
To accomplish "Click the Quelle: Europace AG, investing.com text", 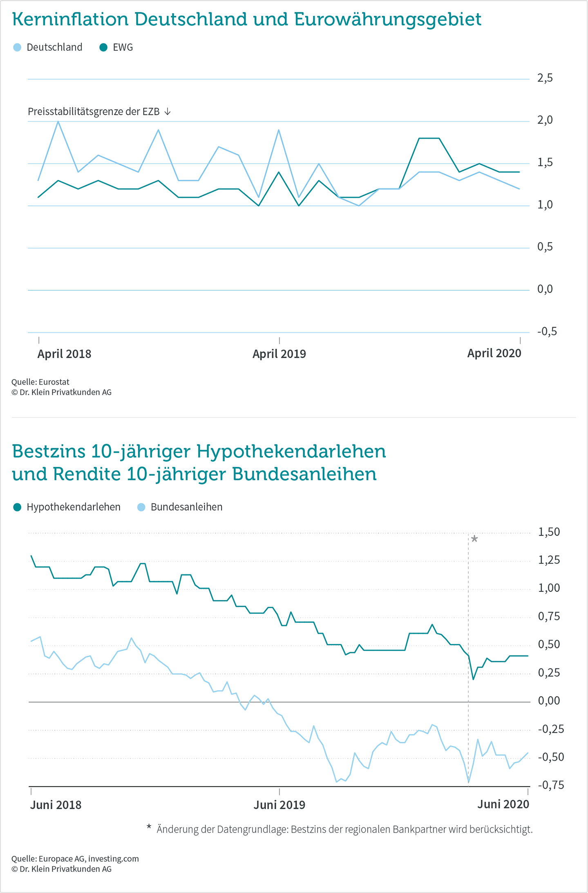I will [75, 859].
